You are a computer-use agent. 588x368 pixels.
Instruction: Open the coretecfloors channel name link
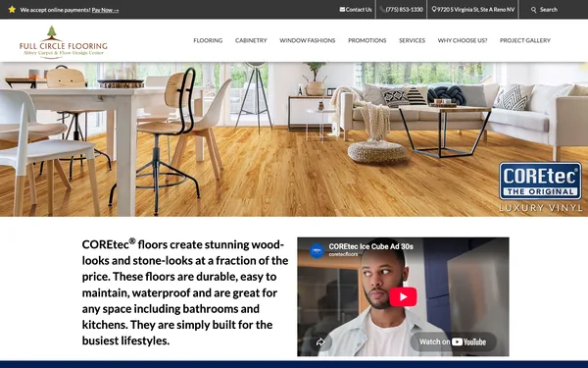click(x=343, y=254)
